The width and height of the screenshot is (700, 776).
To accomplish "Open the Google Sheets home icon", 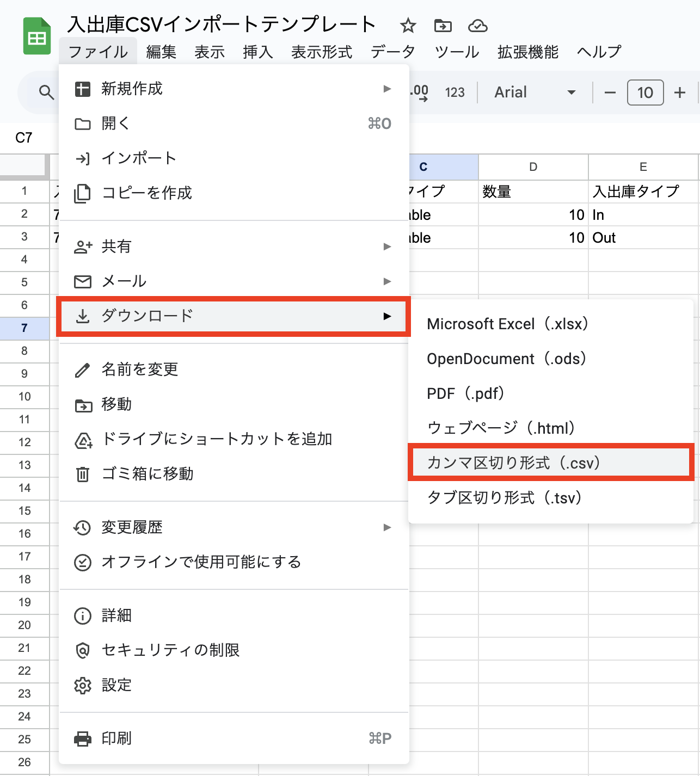I will coord(37,36).
